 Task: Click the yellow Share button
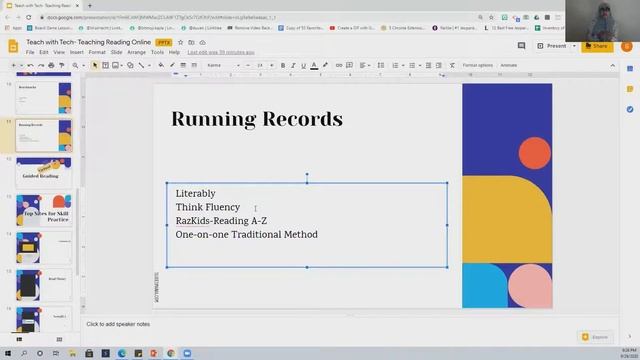point(597,46)
